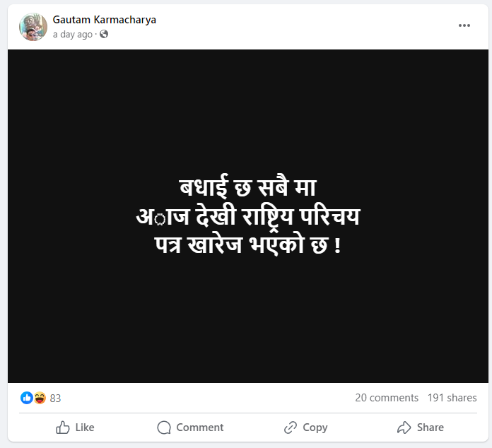View the 83 reactions list
This screenshot has height=448, width=492.
55,399
